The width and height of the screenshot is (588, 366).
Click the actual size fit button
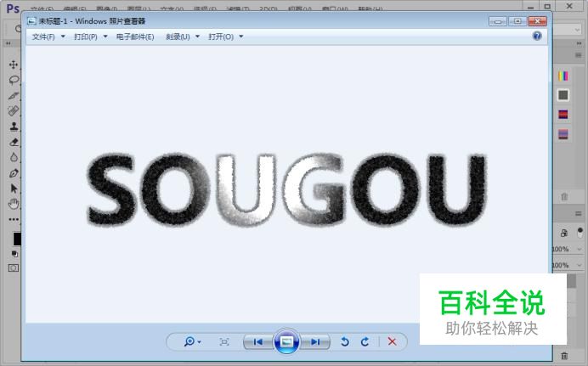click(224, 341)
